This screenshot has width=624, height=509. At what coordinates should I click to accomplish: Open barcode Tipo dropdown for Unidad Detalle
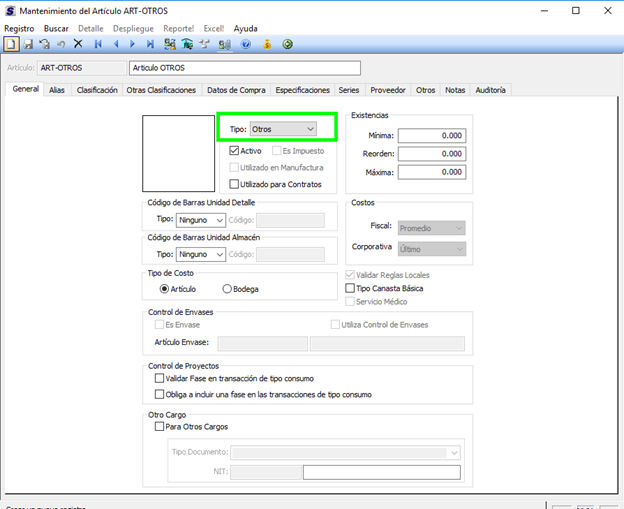tap(201, 220)
